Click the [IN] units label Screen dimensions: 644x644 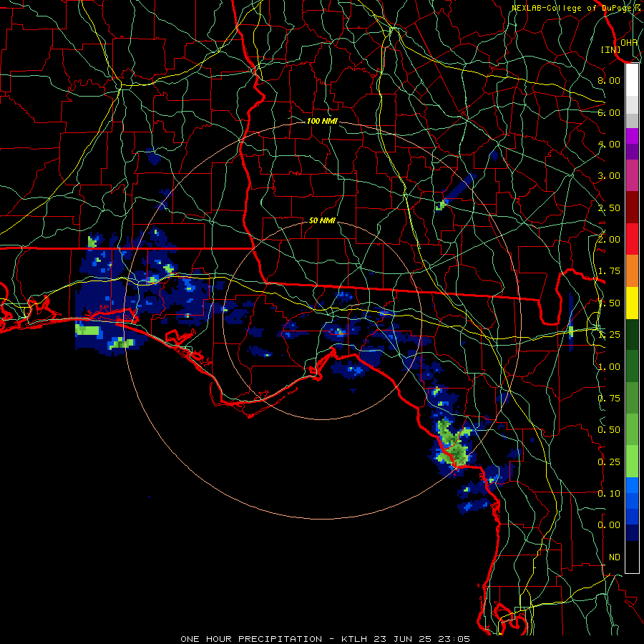tap(610, 49)
